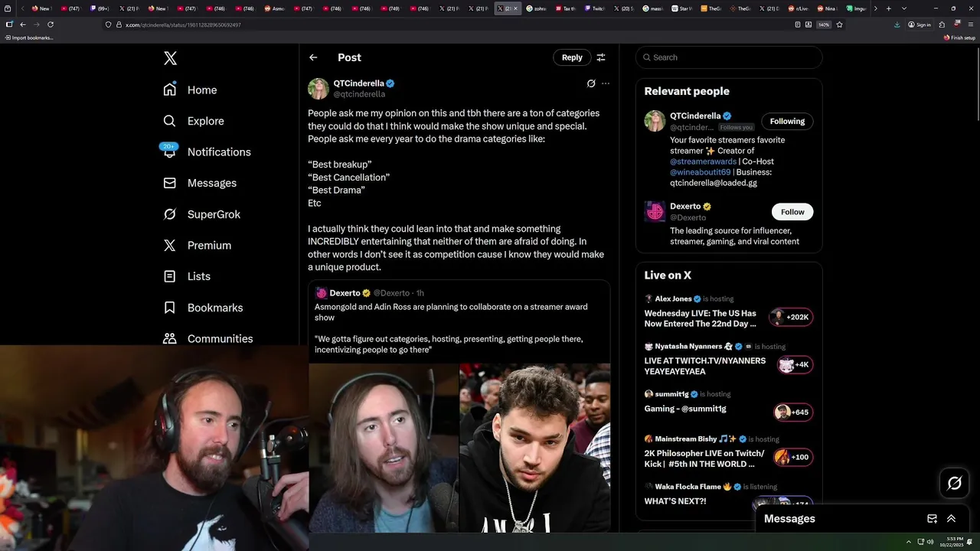Reload the page in the browser
This screenshot has height=551, width=980.
click(x=51, y=24)
